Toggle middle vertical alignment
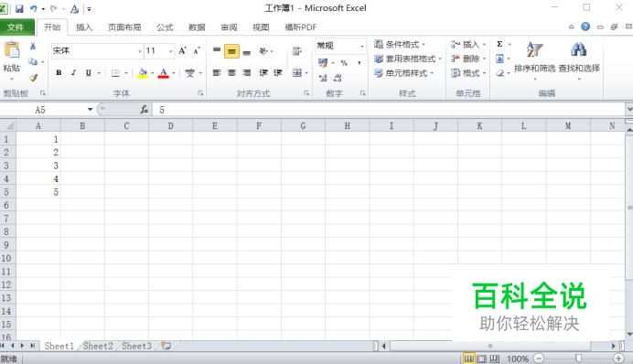Screen dimensions: 633x364 [x=231, y=51]
